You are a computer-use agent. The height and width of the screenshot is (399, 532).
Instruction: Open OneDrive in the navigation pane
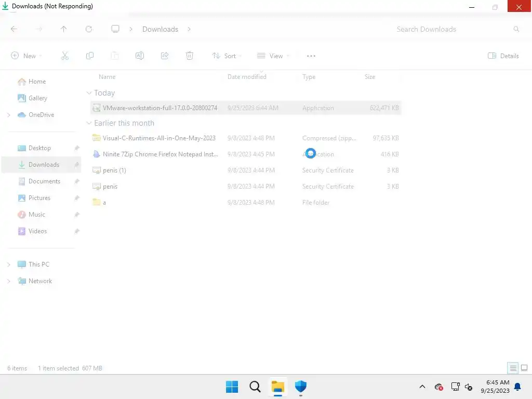41,115
